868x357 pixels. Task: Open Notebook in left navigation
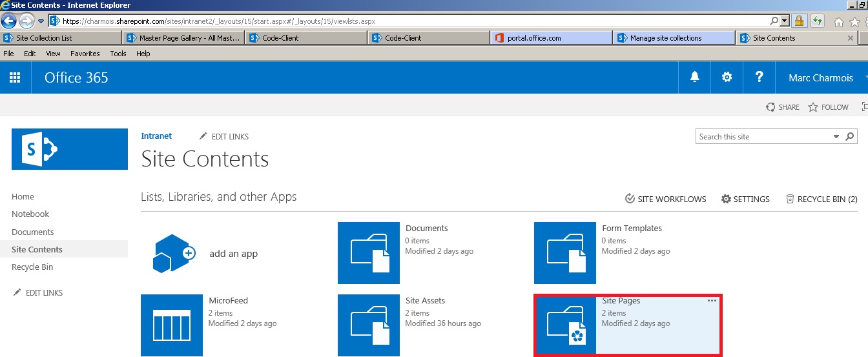[30, 214]
